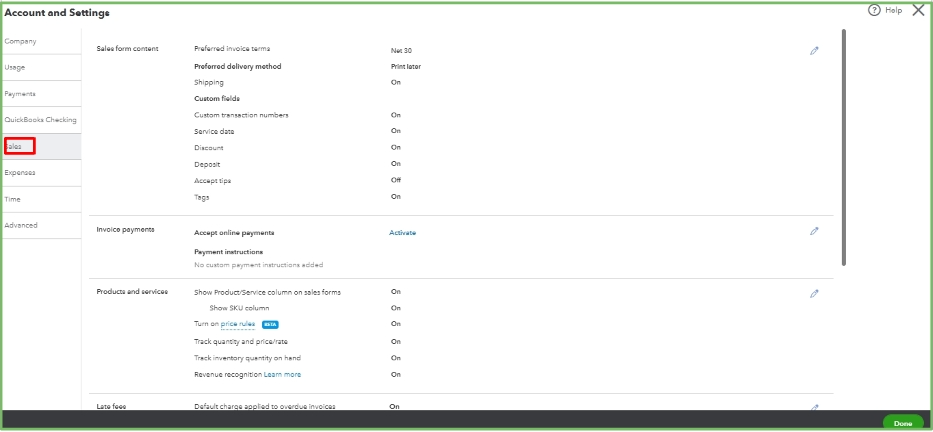
Task: Select QuickBooks Checking tab
Action: 40,120
